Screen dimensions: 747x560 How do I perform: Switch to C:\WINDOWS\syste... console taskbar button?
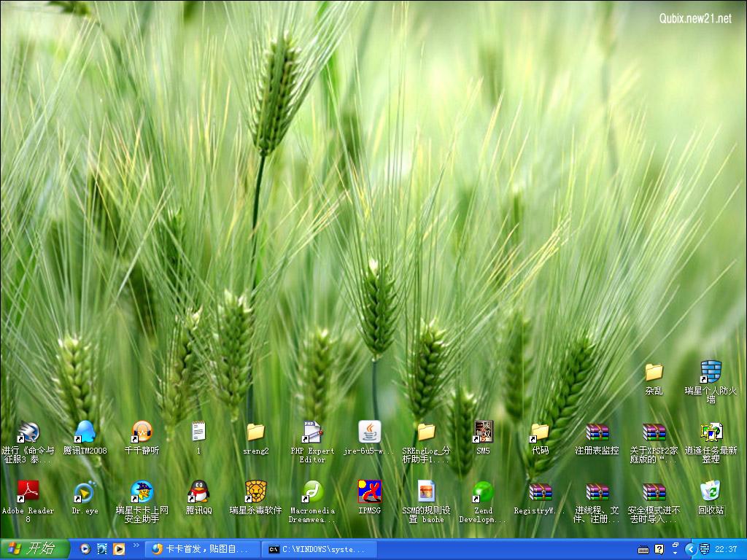pos(320,549)
